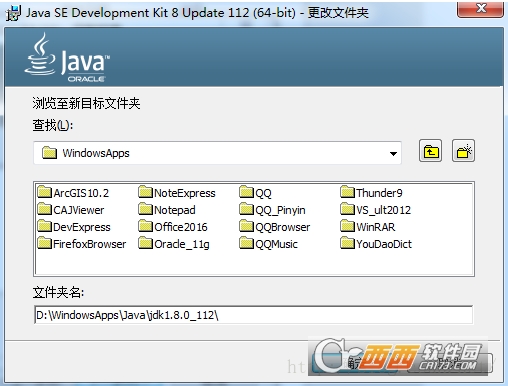Go up one folder level icon

[x=430, y=151]
